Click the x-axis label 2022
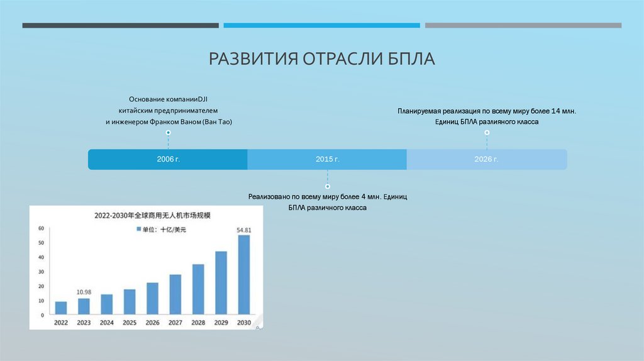644x361 pixels. [61, 323]
